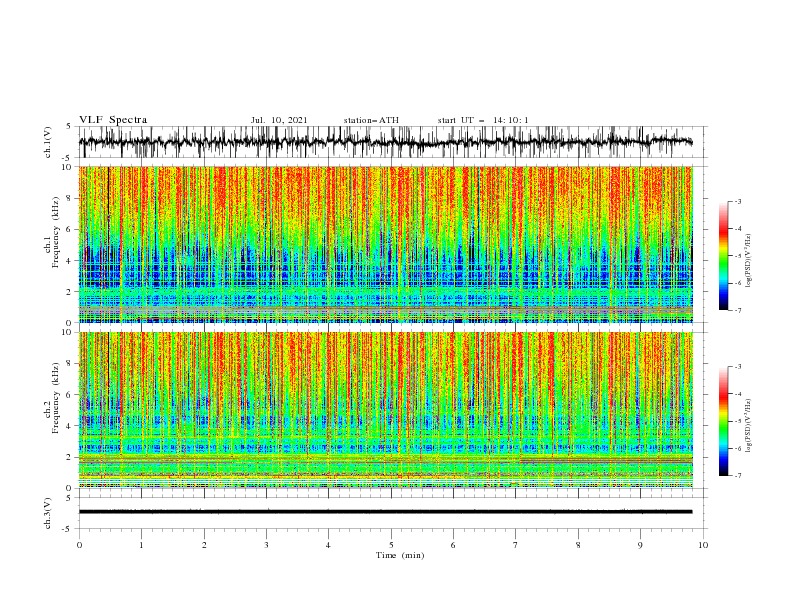This screenshot has height=612, width=792.
Task: Click the '9' tick on the time axis
Action: (640, 545)
